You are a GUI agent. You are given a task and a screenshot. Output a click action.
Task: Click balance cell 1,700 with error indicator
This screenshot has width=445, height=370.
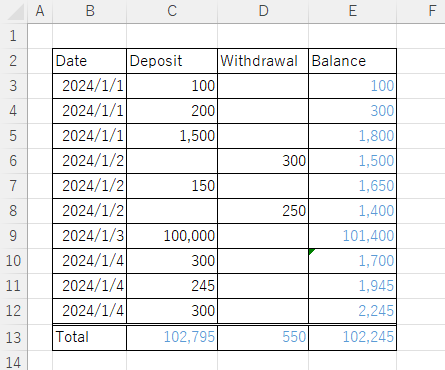tap(353, 261)
